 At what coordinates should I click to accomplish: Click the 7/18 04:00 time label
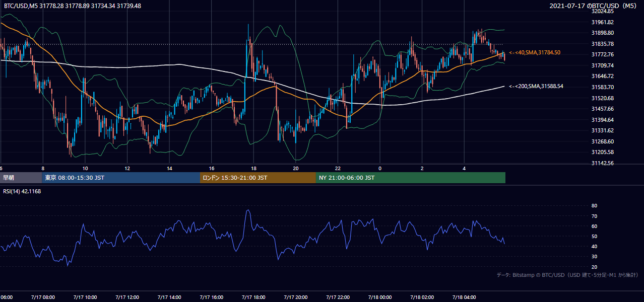coord(464,297)
